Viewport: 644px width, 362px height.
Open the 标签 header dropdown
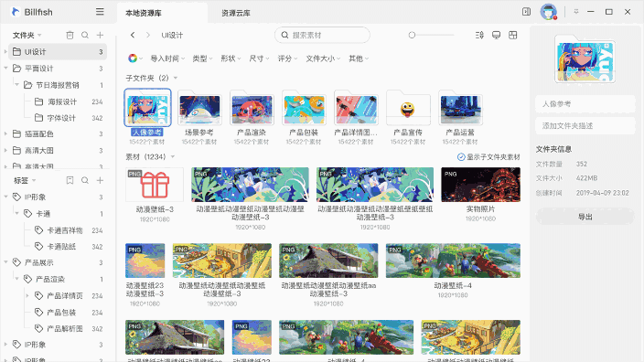tap(34, 181)
